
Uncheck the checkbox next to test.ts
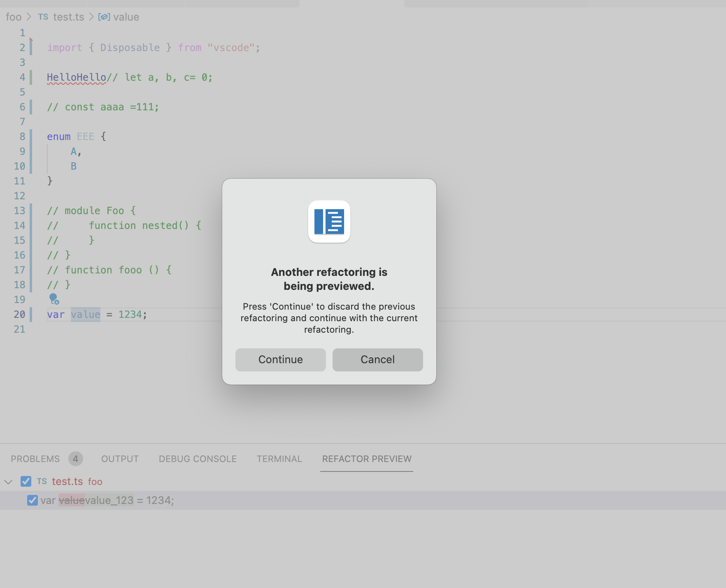click(26, 481)
